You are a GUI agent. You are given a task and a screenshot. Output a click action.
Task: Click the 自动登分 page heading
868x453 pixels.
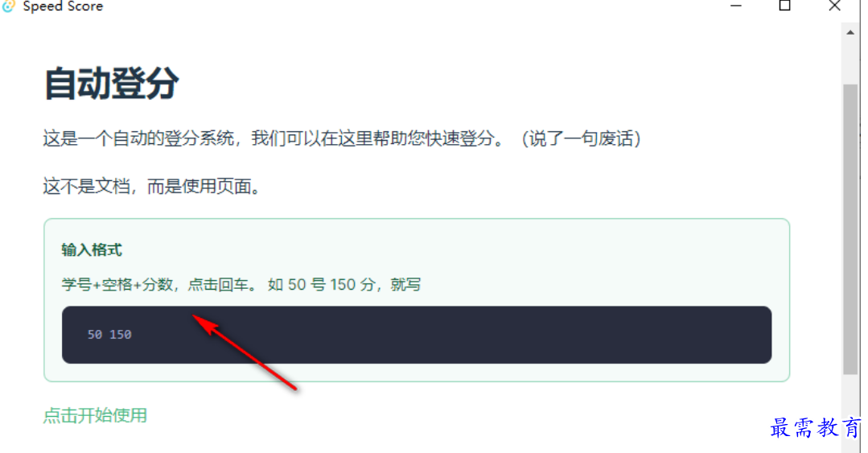pyautogui.click(x=111, y=84)
